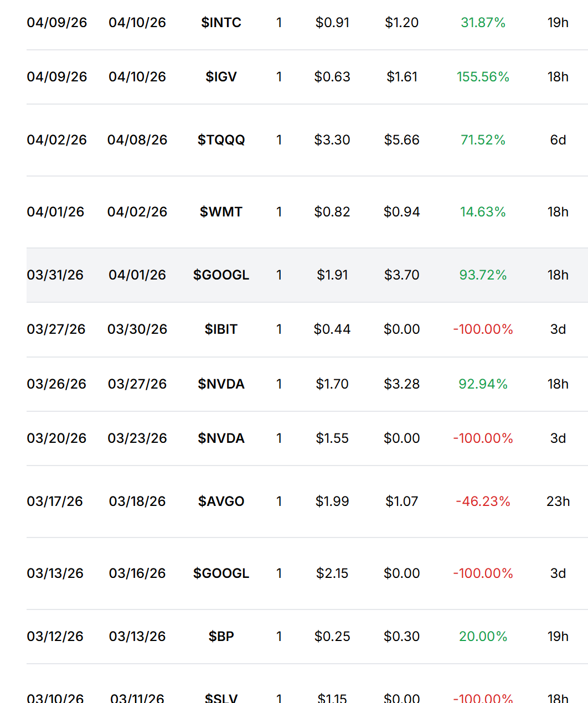Click the 93.72% gain percentage
The width and height of the screenshot is (588, 703).
483,275
